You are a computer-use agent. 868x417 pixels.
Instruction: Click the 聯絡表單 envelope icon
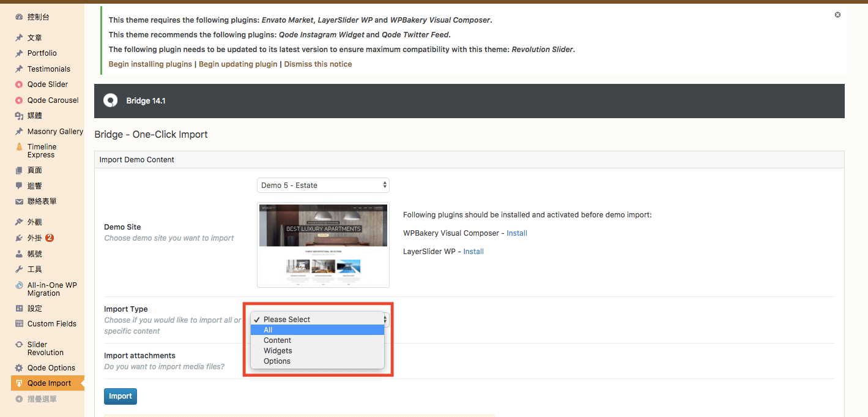19,201
